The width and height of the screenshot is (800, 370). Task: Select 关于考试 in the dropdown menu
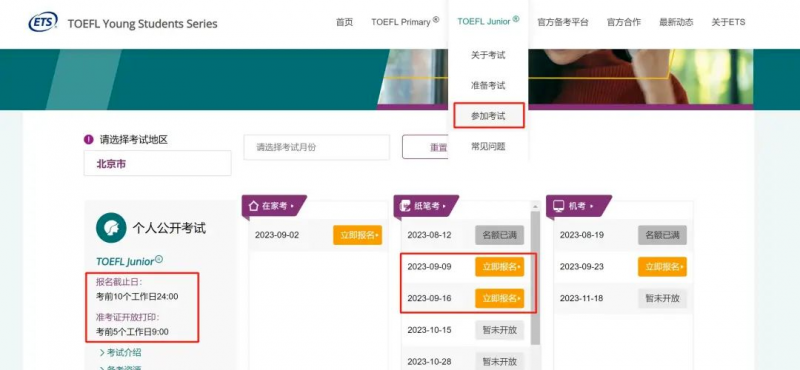[488, 55]
